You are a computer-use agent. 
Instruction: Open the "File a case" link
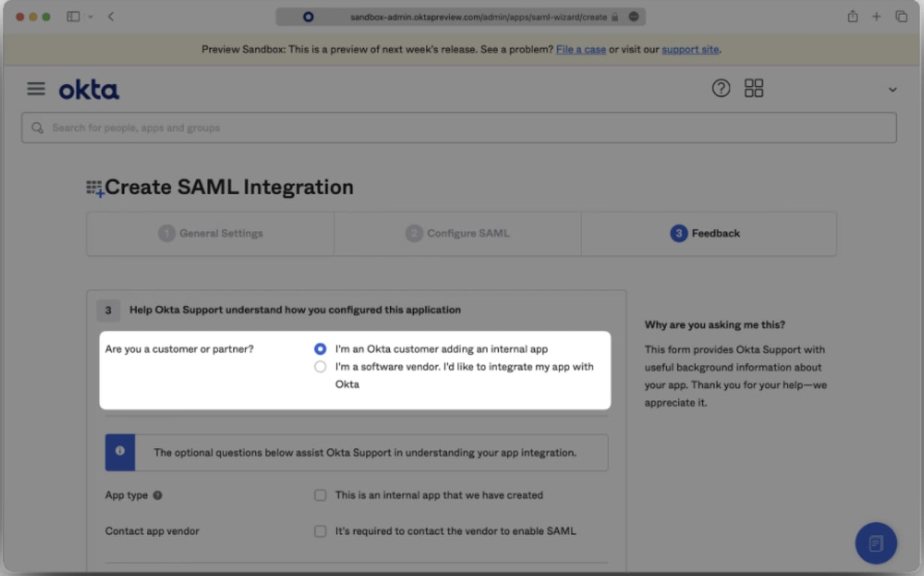click(580, 49)
